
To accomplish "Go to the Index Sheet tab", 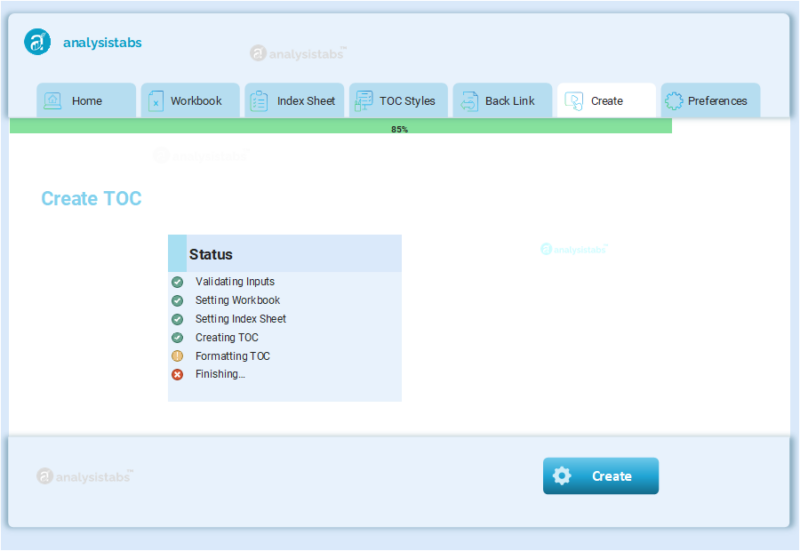I will [305, 101].
